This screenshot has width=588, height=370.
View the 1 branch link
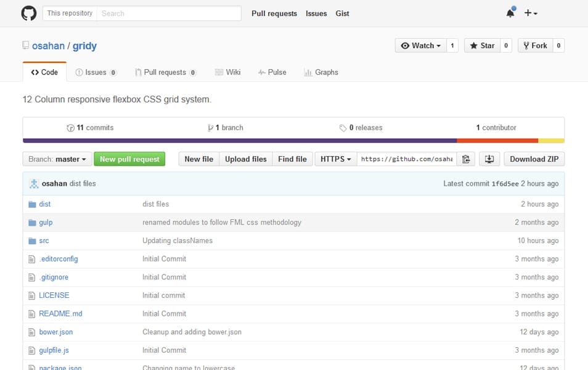click(x=226, y=128)
